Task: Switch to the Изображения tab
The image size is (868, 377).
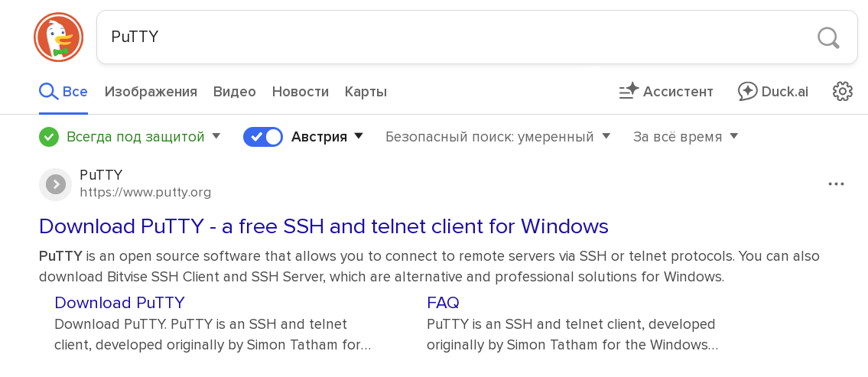Action: click(x=151, y=92)
